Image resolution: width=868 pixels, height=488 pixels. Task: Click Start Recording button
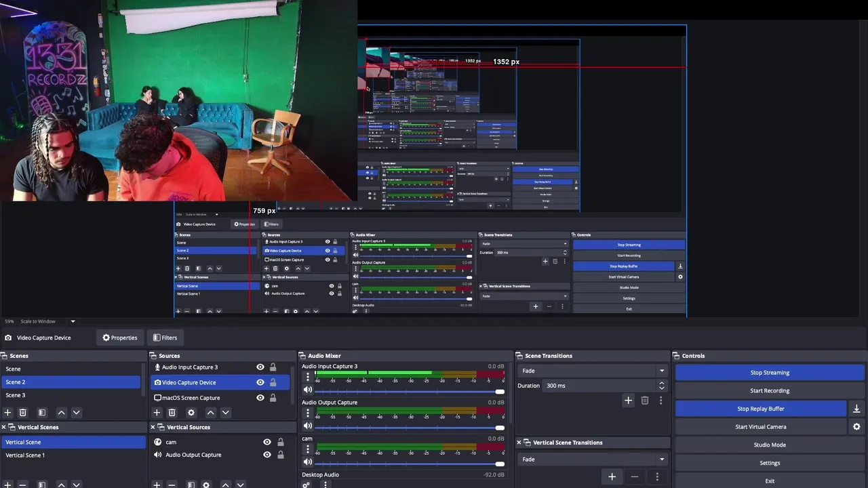tap(770, 390)
